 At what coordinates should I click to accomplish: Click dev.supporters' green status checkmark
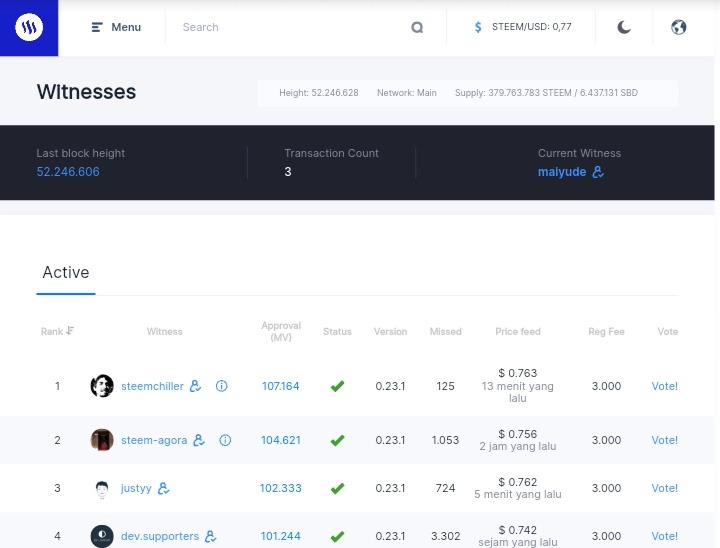pos(338,537)
